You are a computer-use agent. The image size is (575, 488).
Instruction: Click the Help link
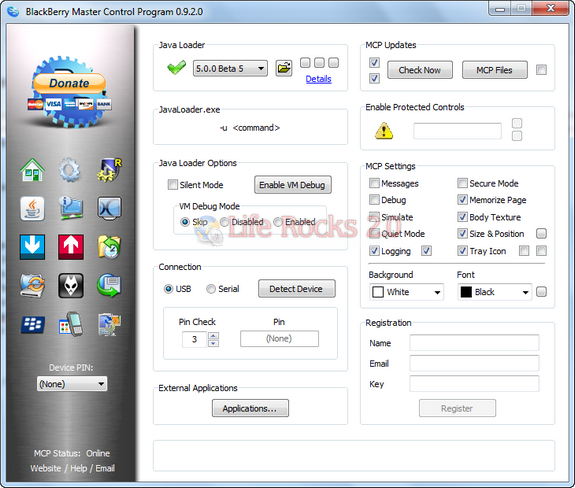[78, 468]
